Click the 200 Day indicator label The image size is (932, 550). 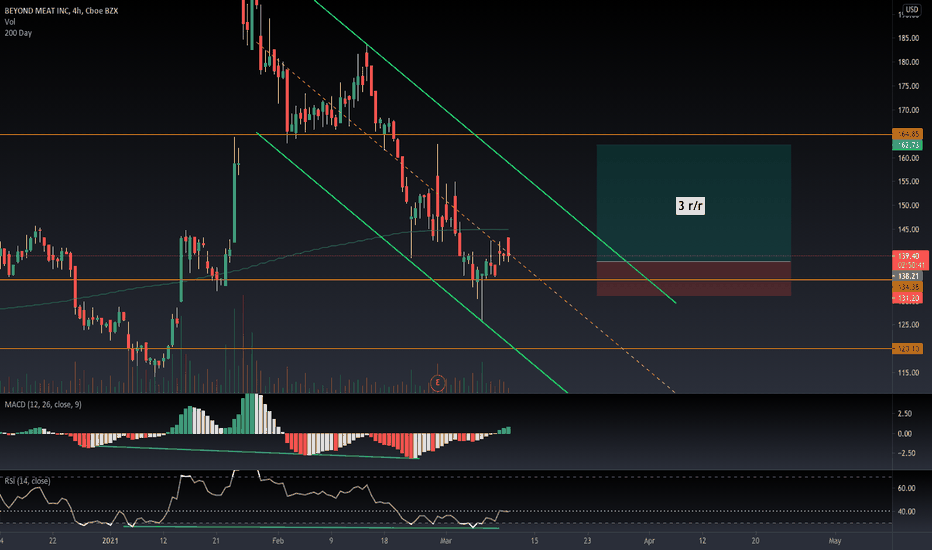[18, 33]
